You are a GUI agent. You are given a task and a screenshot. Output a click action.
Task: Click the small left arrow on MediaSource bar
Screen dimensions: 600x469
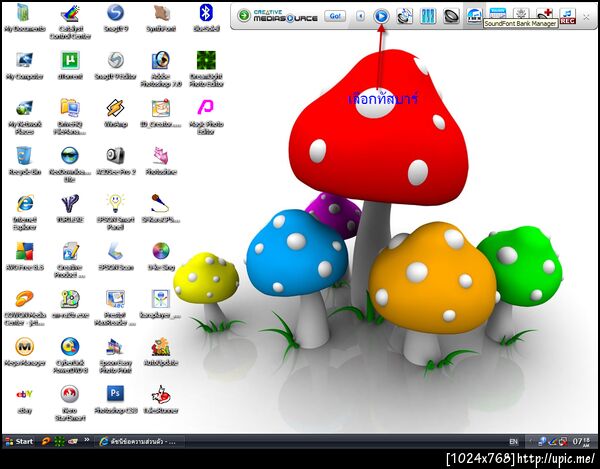click(360, 16)
